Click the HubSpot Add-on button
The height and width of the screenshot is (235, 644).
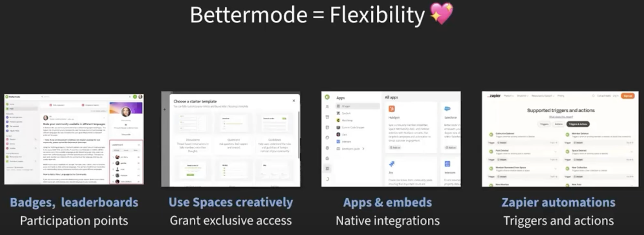pos(395,148)
